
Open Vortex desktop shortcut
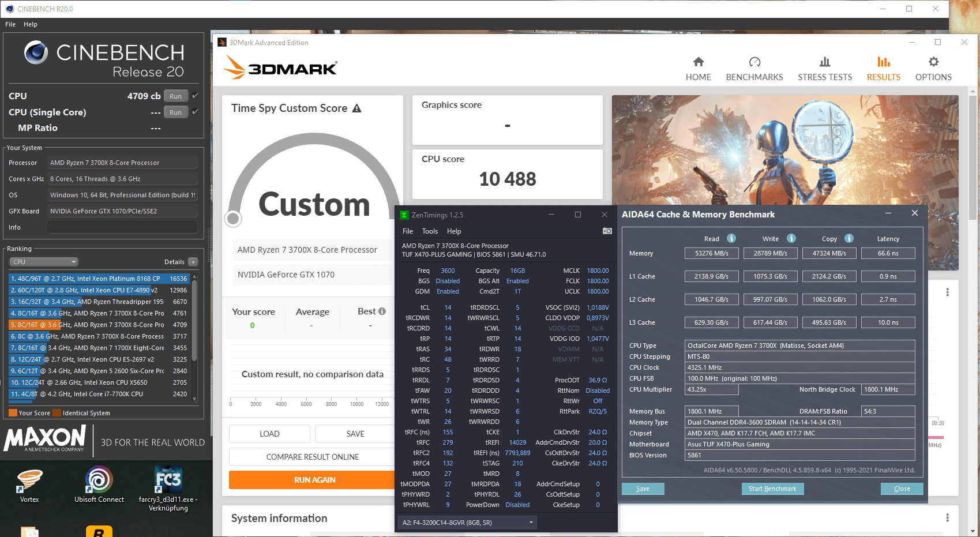click(x=29, y=486)
